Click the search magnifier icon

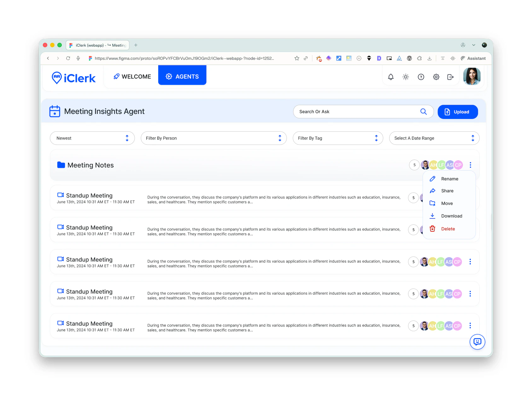click(x=424, y=112)
